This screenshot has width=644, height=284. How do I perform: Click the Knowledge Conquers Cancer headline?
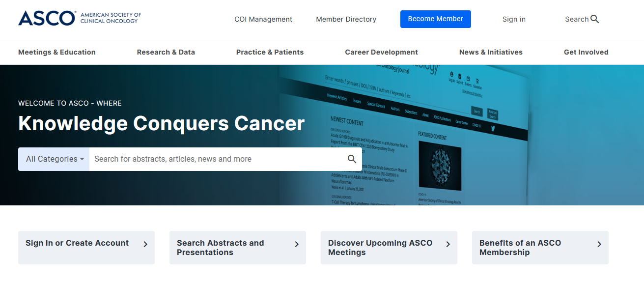click(162, 123)
